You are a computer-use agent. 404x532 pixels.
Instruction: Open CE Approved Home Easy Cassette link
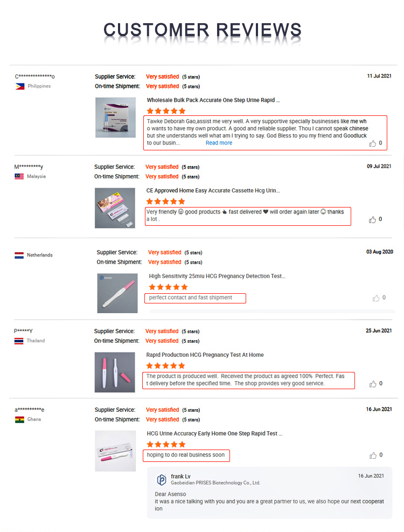pos(213,190)
